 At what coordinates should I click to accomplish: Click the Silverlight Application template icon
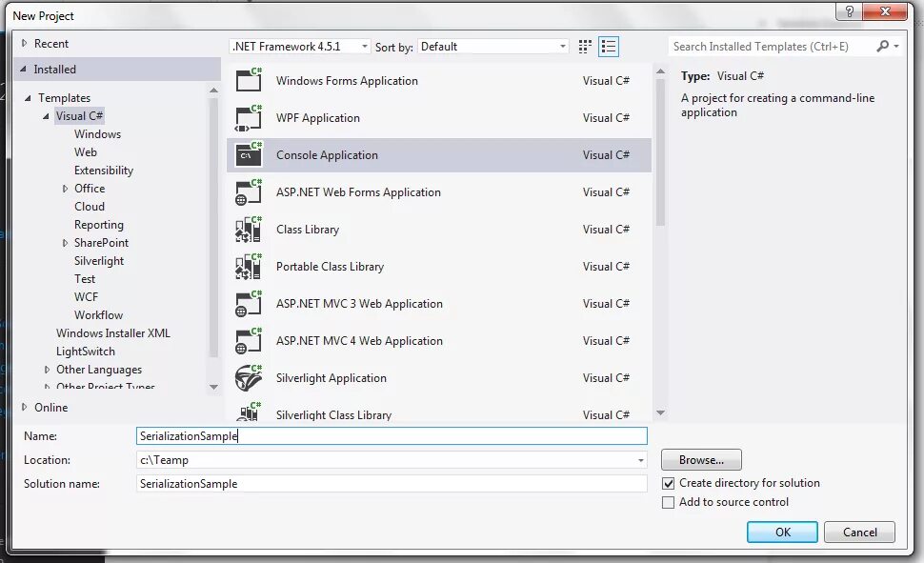(248, 377)
